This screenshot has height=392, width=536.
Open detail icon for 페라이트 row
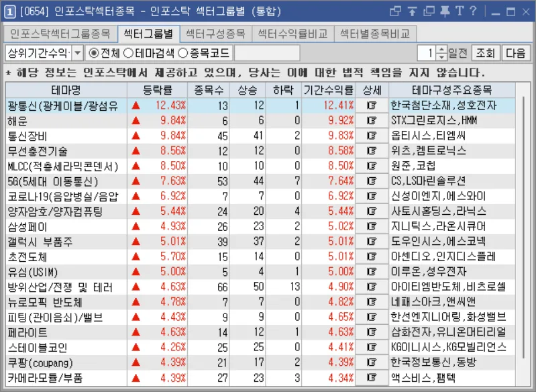click(372, 332)
